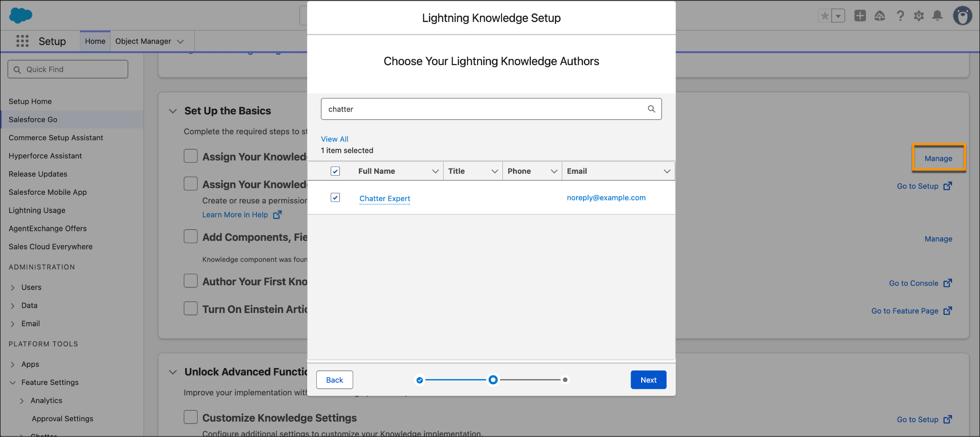Click the authors search field containing chatter
980x437 pixels.
point(491,109)
